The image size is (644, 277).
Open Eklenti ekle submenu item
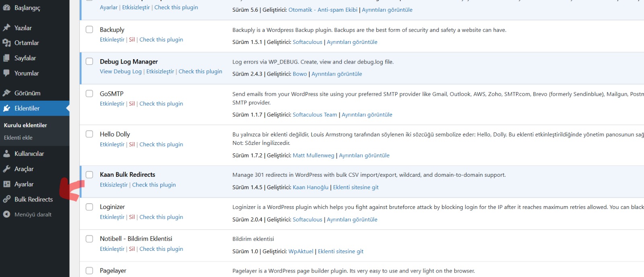(18, 138)
